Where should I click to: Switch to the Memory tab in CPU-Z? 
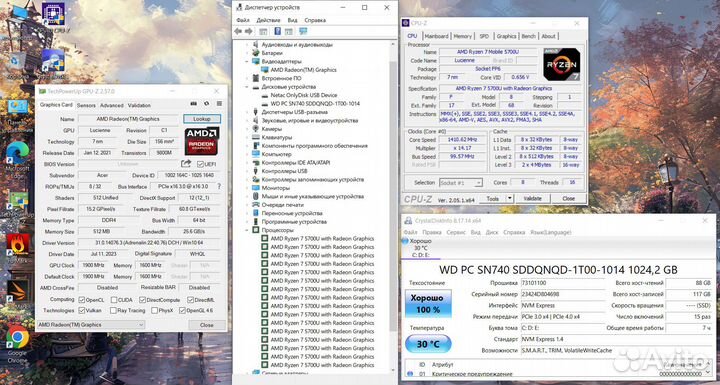pos(462,36)
